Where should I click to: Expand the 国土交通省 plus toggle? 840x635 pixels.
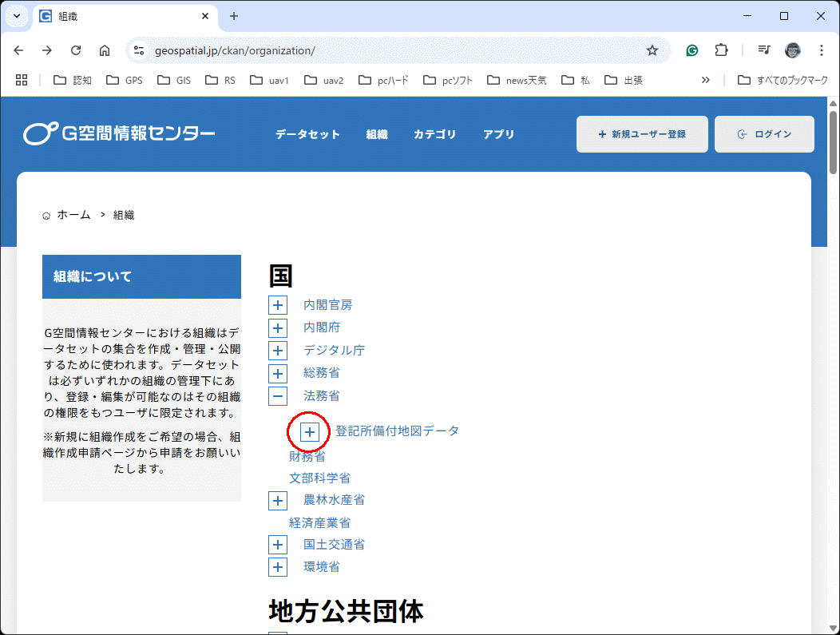(x=278, y=545)
